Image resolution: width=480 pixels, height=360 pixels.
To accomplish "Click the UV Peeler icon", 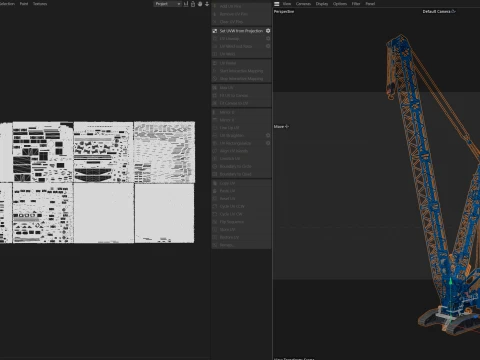I will pos(215,63).
